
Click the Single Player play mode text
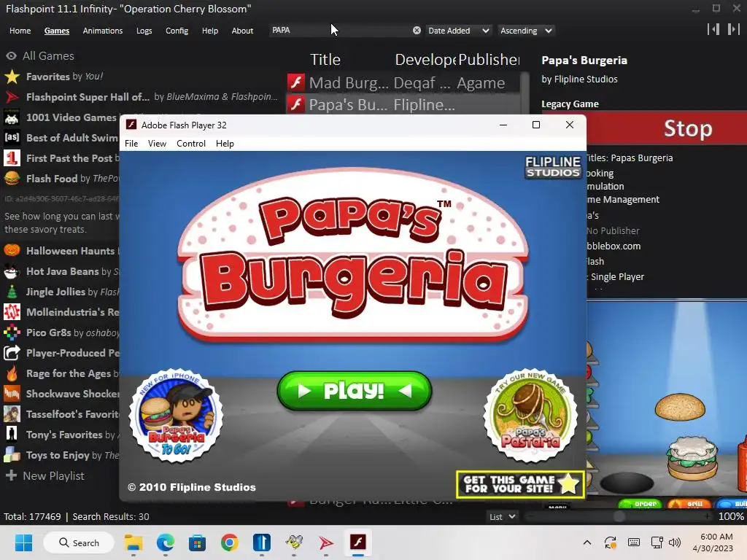click(x=617, y=276)
